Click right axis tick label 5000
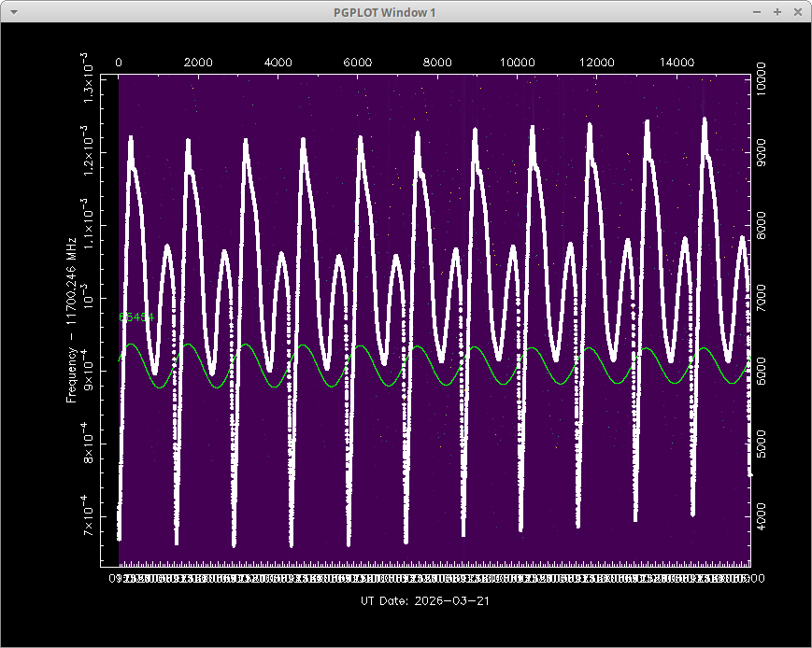The image size is (812, 648). [761, 444]
